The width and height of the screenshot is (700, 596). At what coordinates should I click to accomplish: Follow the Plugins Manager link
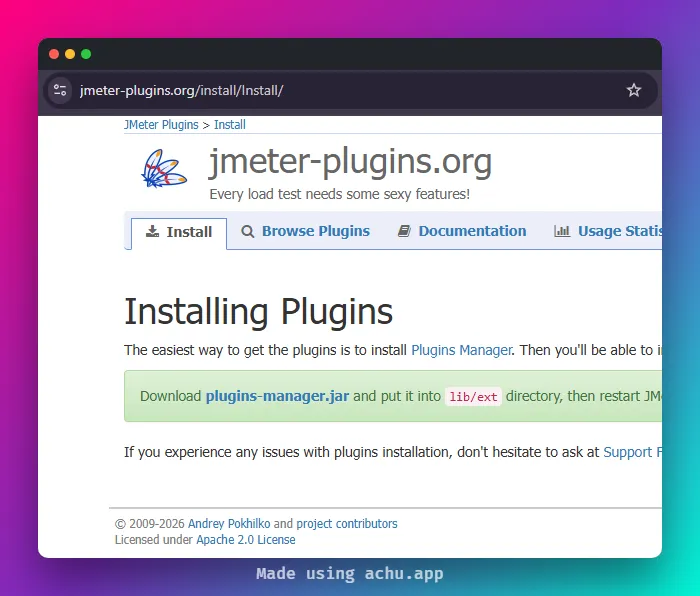tap(461, 350)
